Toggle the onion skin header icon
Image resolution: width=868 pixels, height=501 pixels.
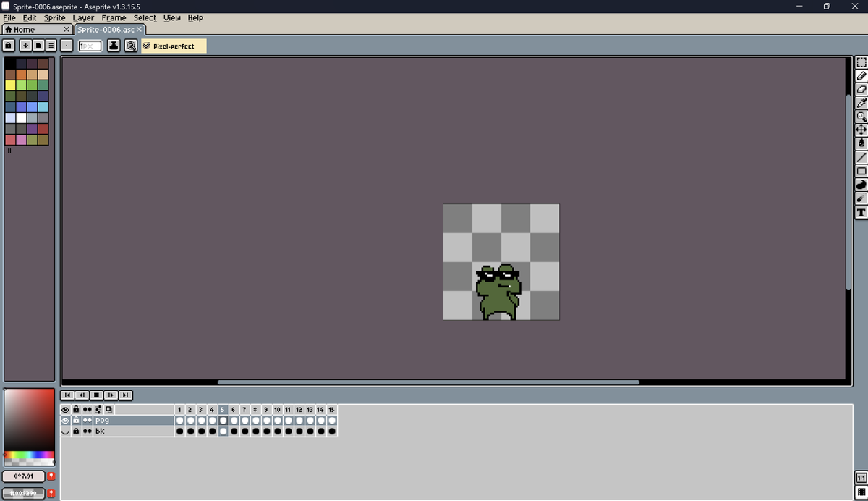click(x=109, y=409)
